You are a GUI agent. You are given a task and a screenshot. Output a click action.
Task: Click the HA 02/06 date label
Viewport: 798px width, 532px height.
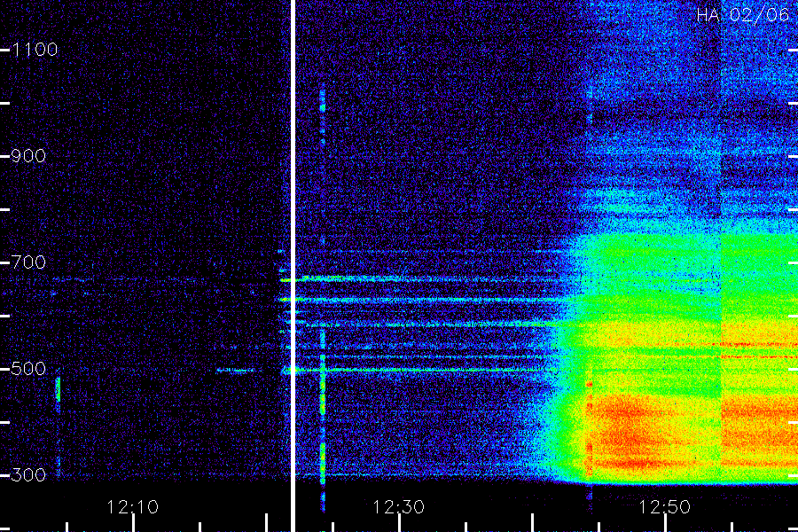click(x=742, y=15)
